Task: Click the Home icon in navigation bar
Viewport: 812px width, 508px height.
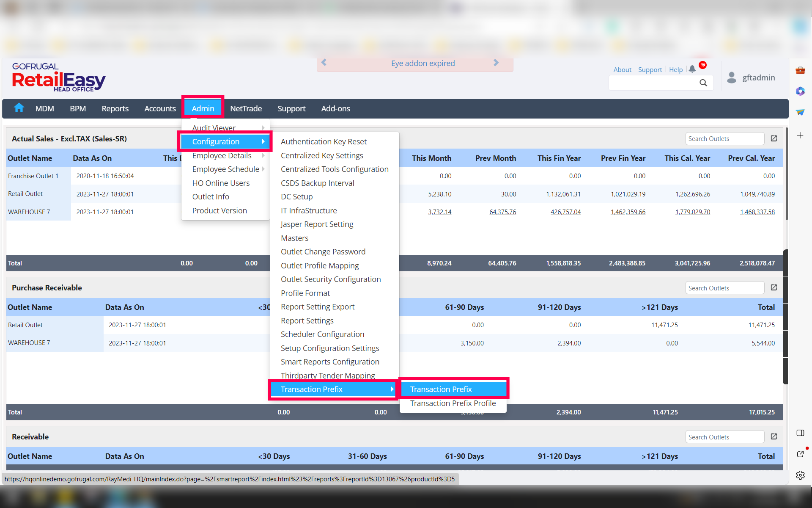Action: coord(19,108)
